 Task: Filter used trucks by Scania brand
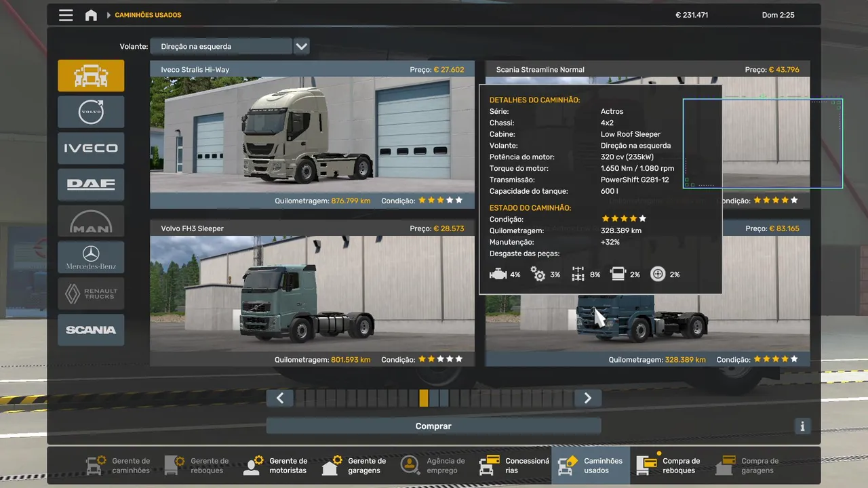91,330
